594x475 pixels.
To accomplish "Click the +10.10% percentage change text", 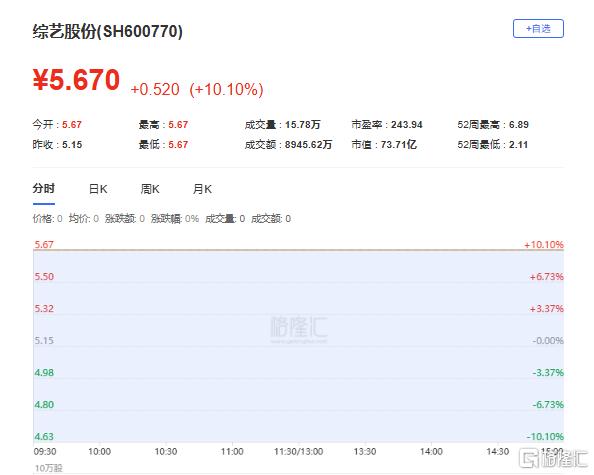I will click(226, 90).
